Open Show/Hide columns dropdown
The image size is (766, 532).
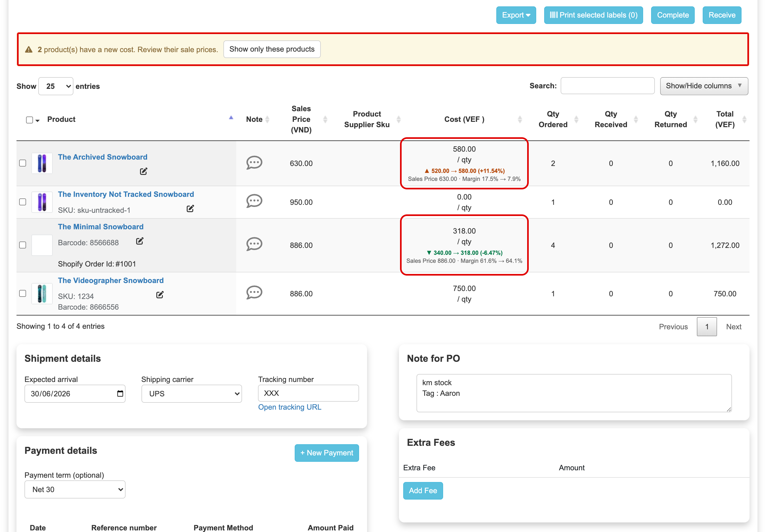point(704,86)
